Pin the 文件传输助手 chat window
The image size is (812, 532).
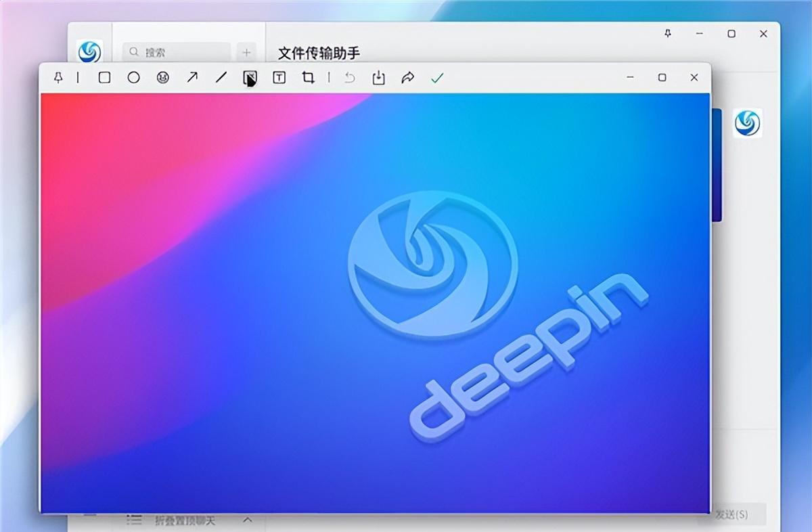click(x=667, y=33)
